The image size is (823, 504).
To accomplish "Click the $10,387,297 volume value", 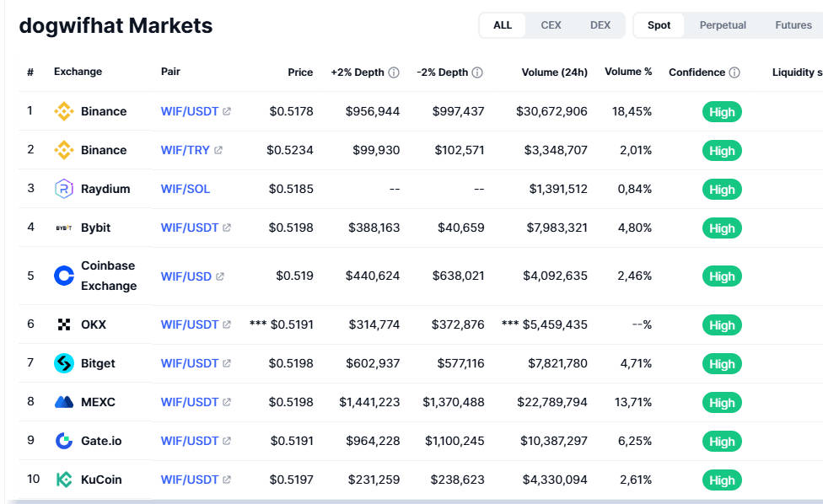I will point(554,441).
